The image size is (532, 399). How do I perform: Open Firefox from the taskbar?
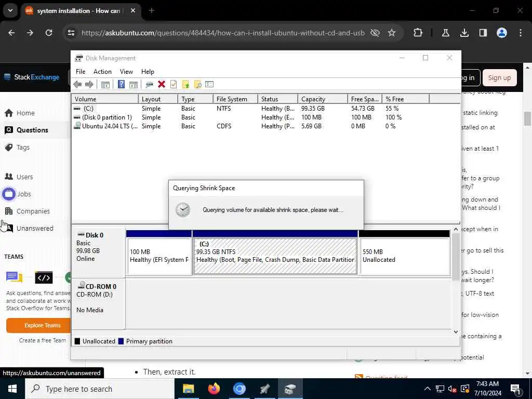point(214,389)
